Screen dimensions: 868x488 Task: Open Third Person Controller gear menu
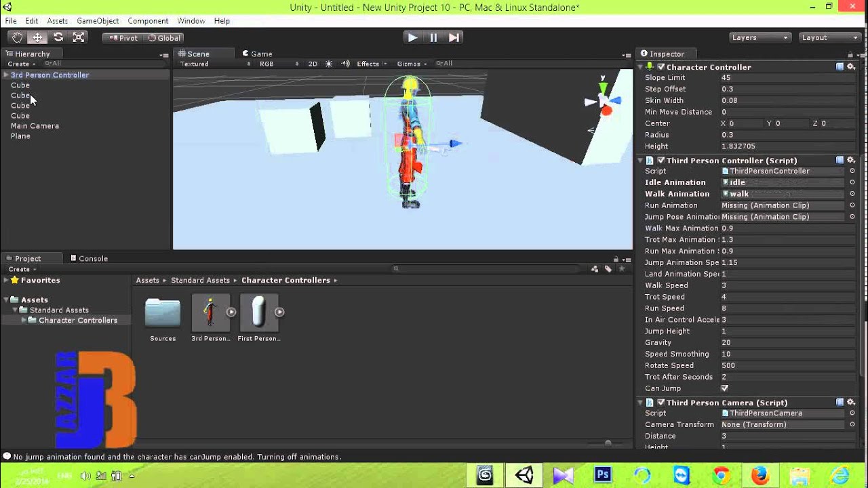(851, 160)
